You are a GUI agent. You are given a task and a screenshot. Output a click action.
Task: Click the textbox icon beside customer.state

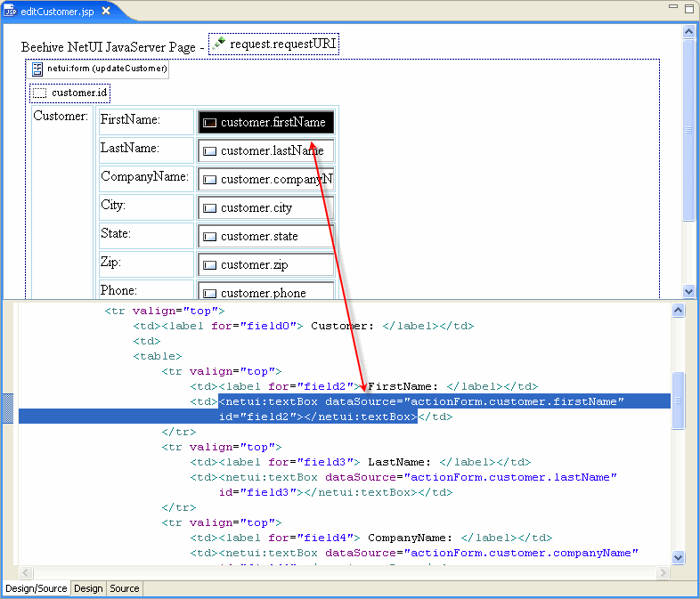[209, 237]
